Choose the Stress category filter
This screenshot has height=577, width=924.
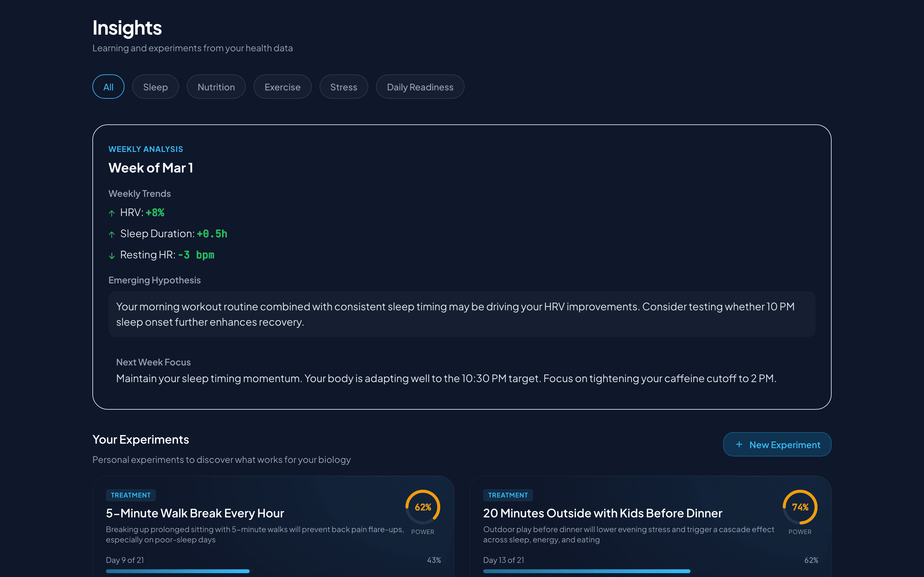[344, 87]
